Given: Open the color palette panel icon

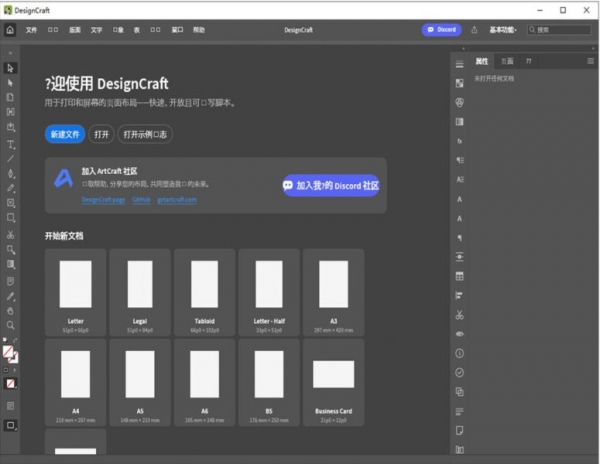Looking at the screenshot, I should (x=460, y=103).
